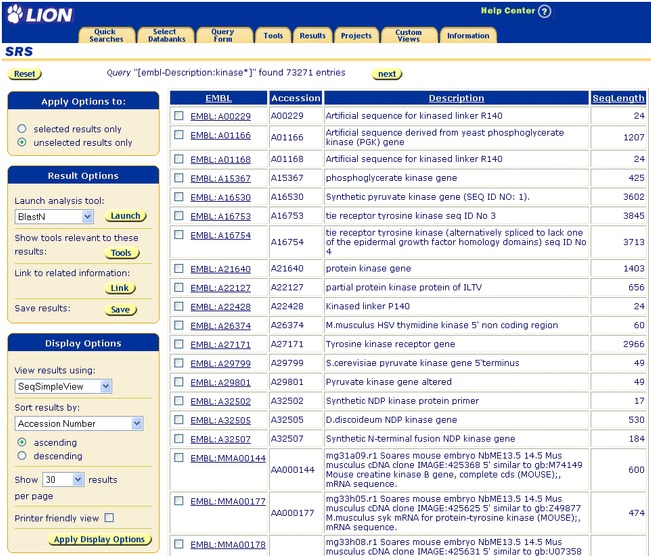Select the checkbox for EMBL:A15367

pyautogui.click(x=179, y=178)
